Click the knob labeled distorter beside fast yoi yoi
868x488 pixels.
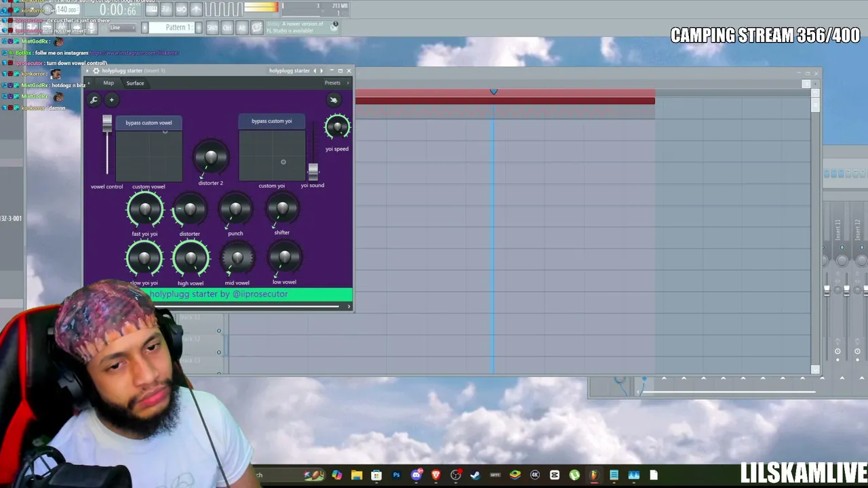(x=190, y=210)
